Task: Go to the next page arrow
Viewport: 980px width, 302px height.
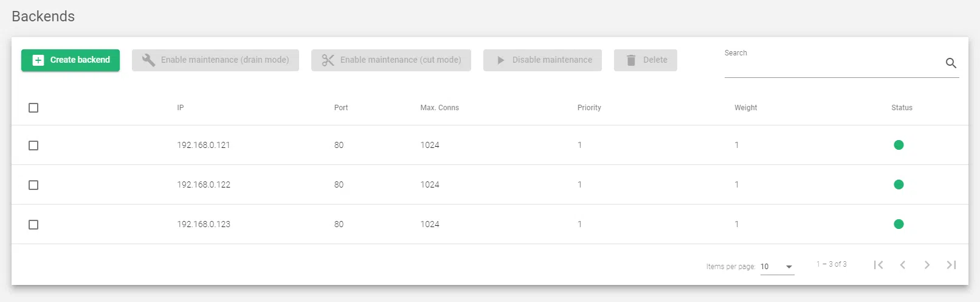Action: (927, 265)
